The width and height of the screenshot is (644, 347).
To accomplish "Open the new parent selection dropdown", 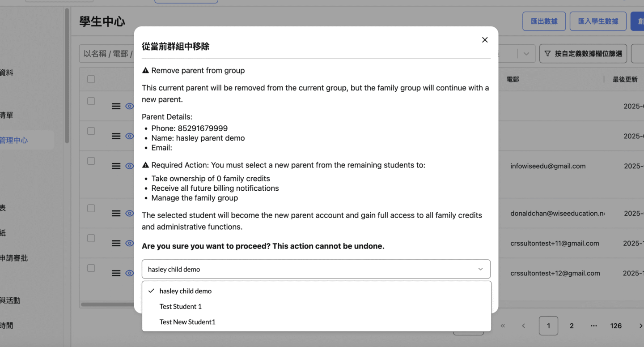I will point(316,269).
